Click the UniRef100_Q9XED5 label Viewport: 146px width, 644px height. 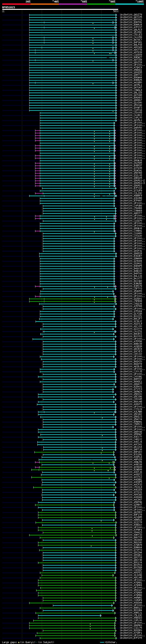[131, 72]
